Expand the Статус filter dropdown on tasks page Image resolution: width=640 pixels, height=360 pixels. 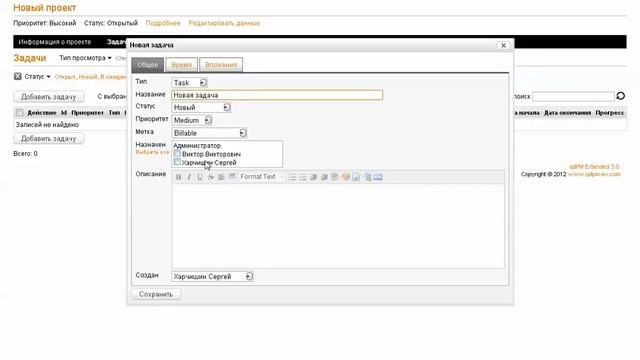(x=37, y=76)
